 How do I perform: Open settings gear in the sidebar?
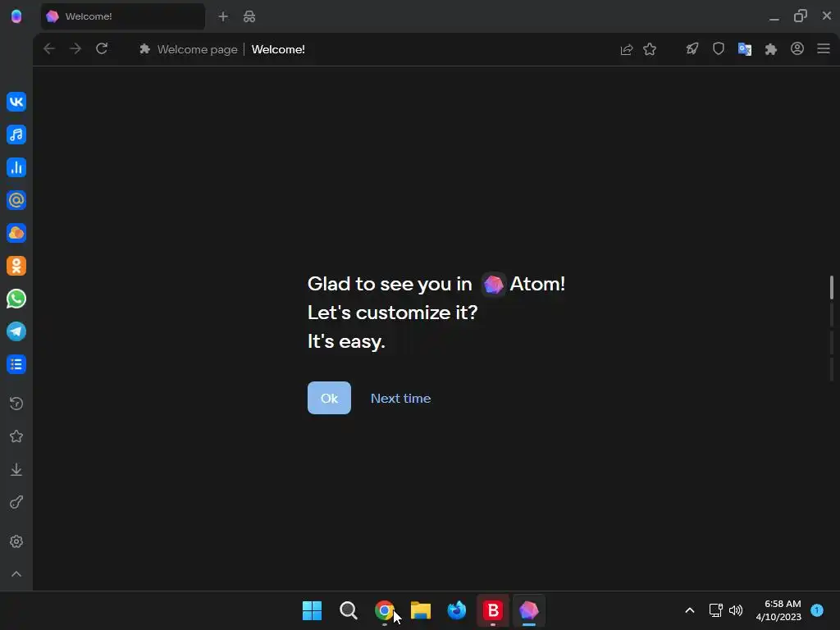pyautogui.click(x=16, y=541)
